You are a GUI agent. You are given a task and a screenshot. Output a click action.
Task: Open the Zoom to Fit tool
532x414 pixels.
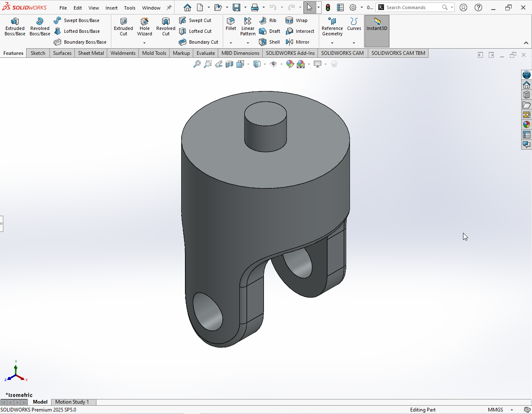click(x=197, y=64)
